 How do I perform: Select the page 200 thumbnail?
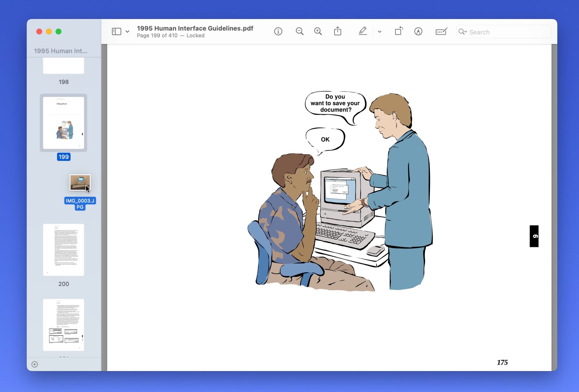63,249
